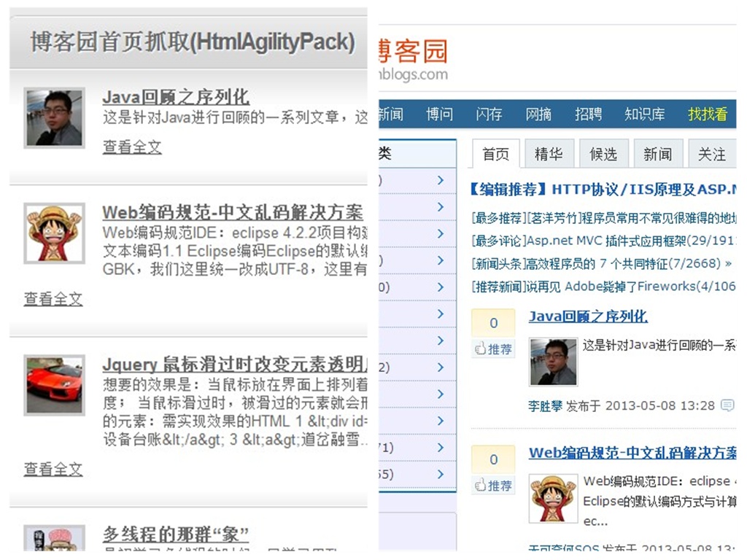Open Jquery 鼠标滑过时改变元素透明度 article title

click(235, 365)
